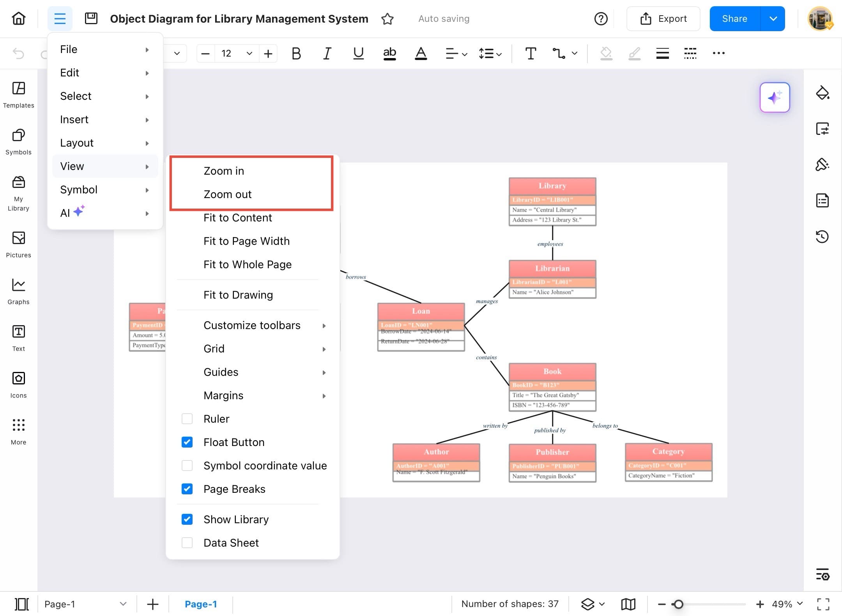Click the Export button
Screen dimensions: 842x616
pos(663,19)
